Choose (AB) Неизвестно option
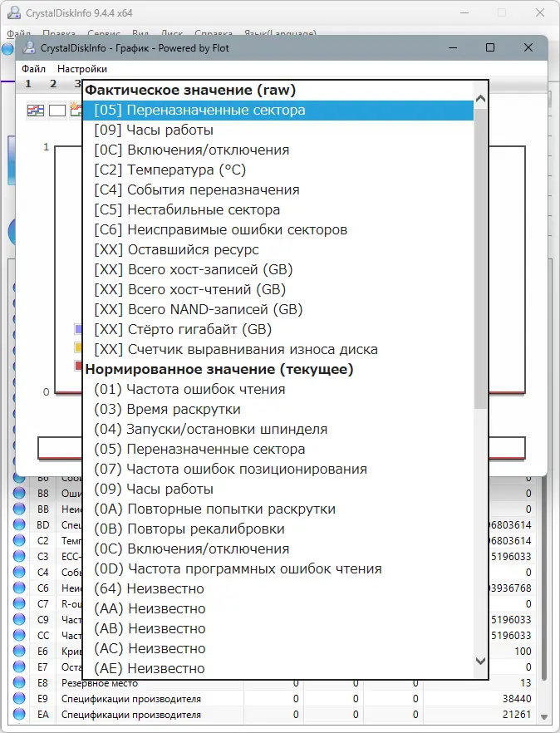This screenshot has height=733, width=560. 278,629
